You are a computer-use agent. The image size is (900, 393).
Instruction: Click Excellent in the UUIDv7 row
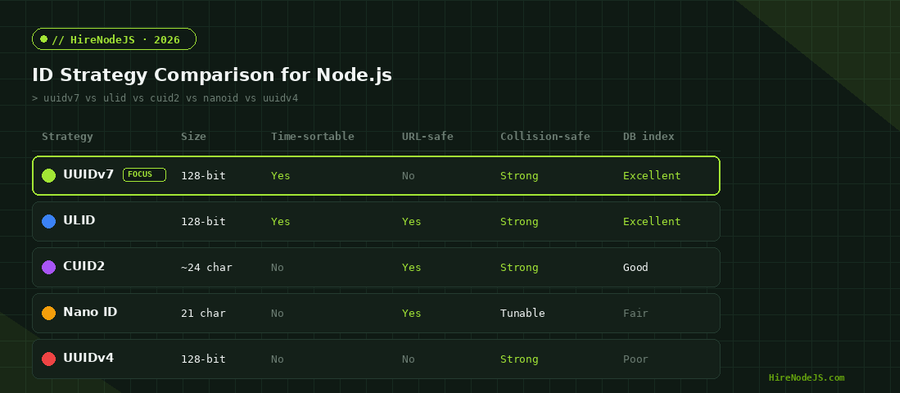point(652,176)
